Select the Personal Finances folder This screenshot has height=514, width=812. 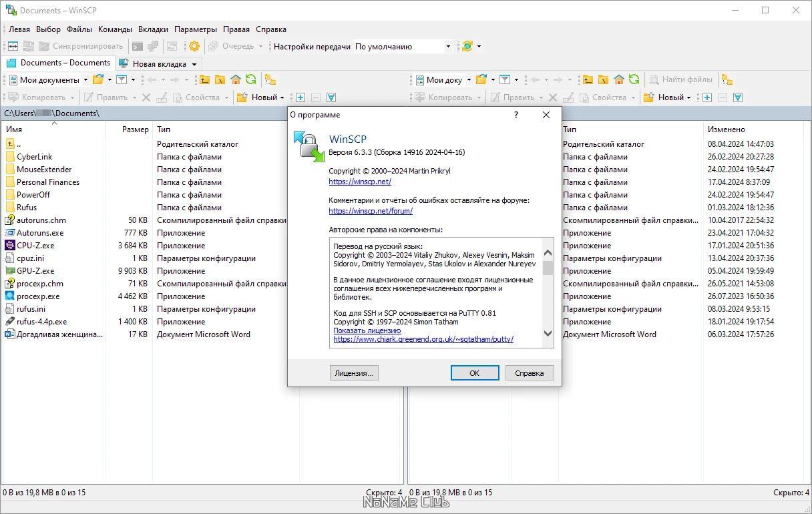pyautogui.click(x=48, y=182)
